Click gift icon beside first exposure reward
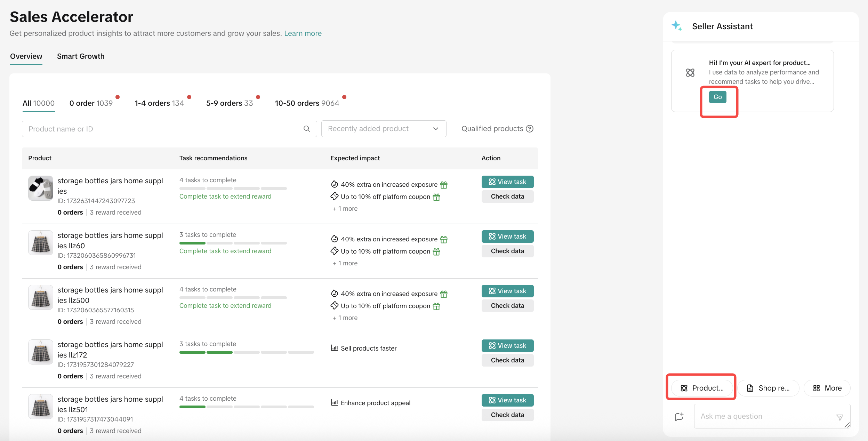The height and width of the screenshot is (441, 868). pyautogui.click(x=444, y=185)
